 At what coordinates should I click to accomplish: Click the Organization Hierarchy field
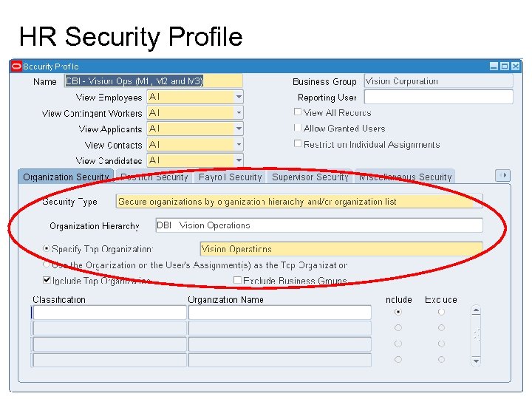click(319, 225)
